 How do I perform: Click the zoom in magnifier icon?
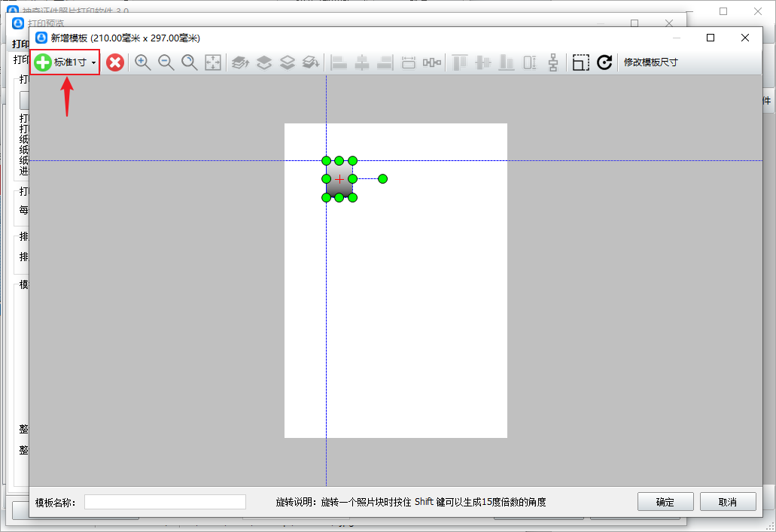point(142,62)
